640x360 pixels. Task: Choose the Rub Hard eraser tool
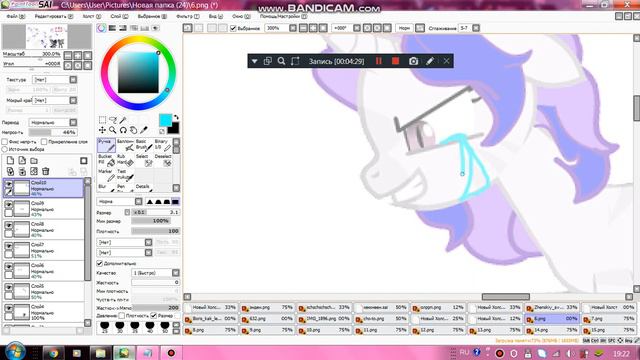(125, 160)
